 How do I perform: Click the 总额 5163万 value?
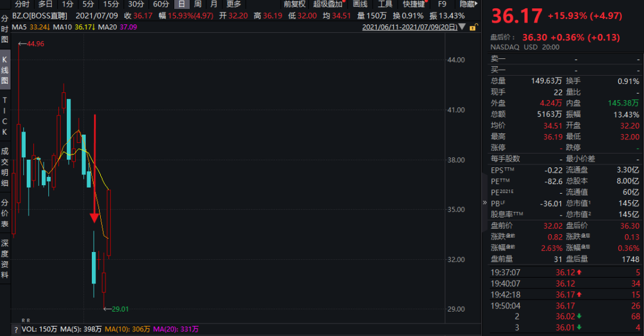(550, 114)
